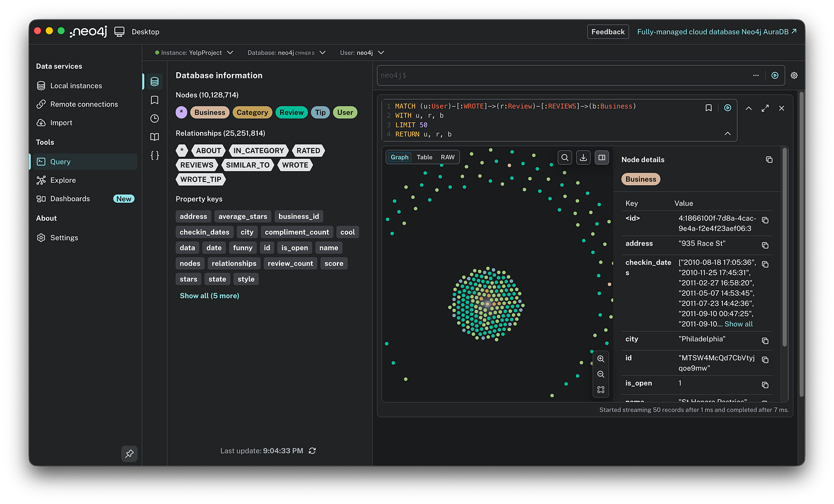
Task: Open the Feedback button
Action: click(x=608, y=31)
